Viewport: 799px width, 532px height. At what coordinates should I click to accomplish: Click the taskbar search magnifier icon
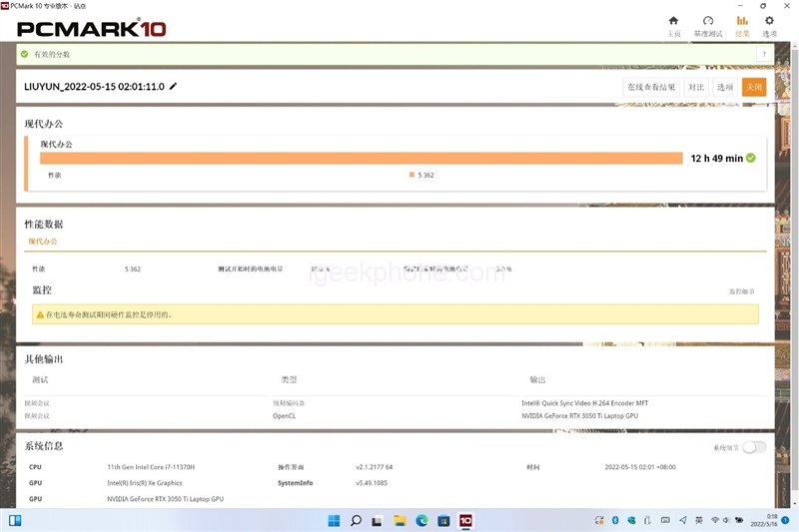[356, 520]
